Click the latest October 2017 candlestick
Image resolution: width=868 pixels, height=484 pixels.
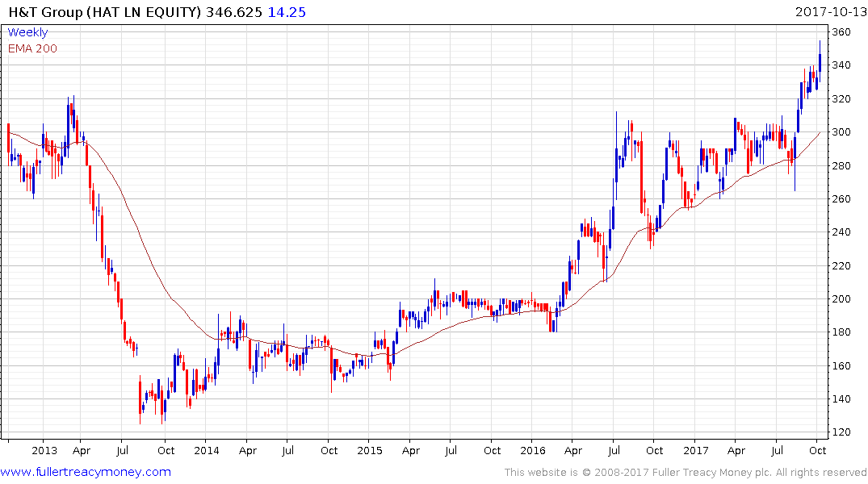820,60
